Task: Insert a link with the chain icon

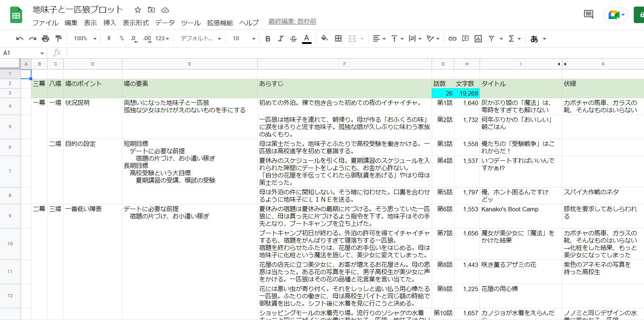Action: (452, 38)
